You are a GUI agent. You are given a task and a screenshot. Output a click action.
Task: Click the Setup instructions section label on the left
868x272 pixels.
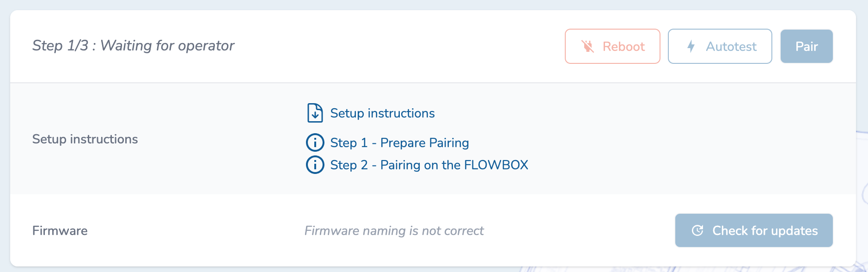[85, 139]
